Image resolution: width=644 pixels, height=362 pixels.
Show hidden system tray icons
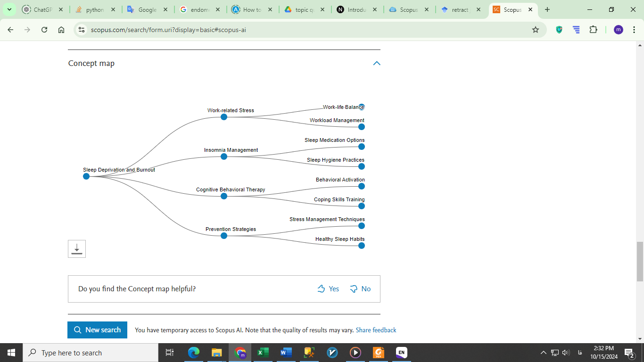(544, 353)
